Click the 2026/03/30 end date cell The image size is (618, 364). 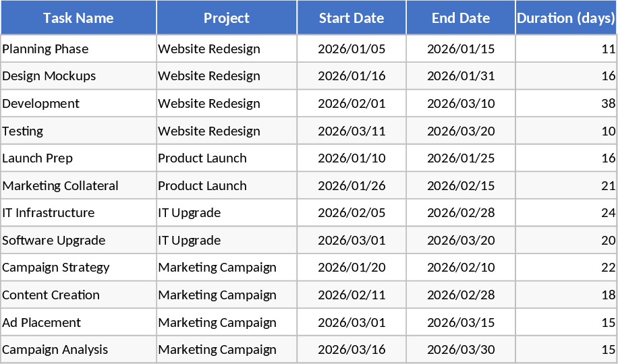(461, 350)
